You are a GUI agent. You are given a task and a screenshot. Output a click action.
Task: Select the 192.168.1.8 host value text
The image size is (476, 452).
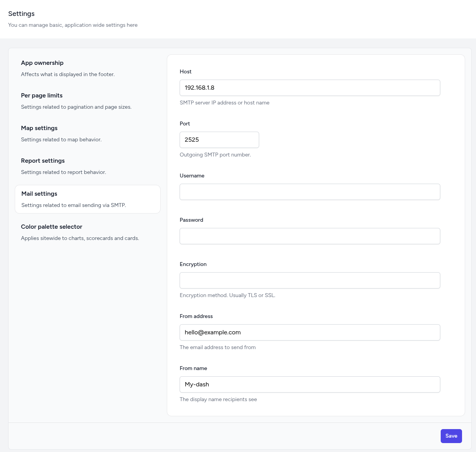[199, 88]
